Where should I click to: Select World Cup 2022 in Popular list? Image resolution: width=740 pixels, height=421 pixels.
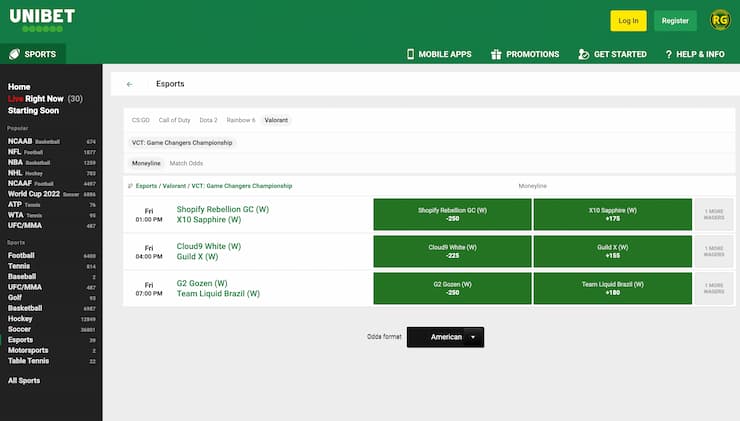tap(51, 194)
